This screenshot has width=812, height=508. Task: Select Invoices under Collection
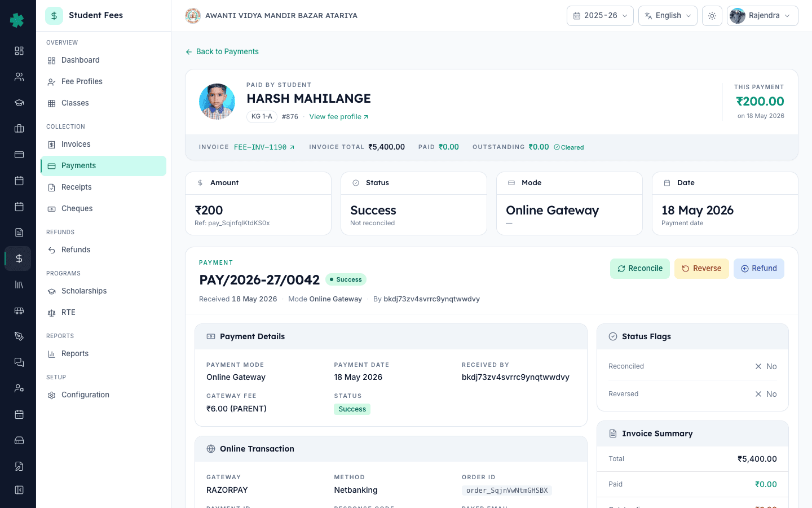103,144
